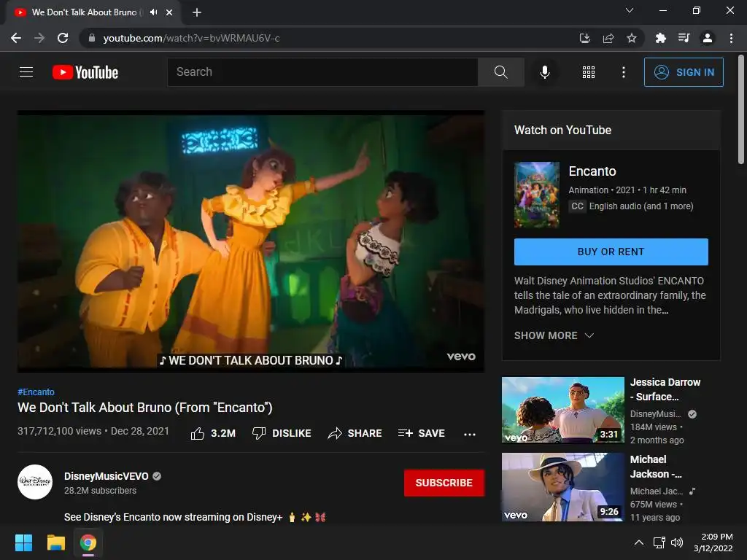Viewport: 747px width, 560px height.
Task: Open the tab search dropdown arrow
Action: (630, 10)
